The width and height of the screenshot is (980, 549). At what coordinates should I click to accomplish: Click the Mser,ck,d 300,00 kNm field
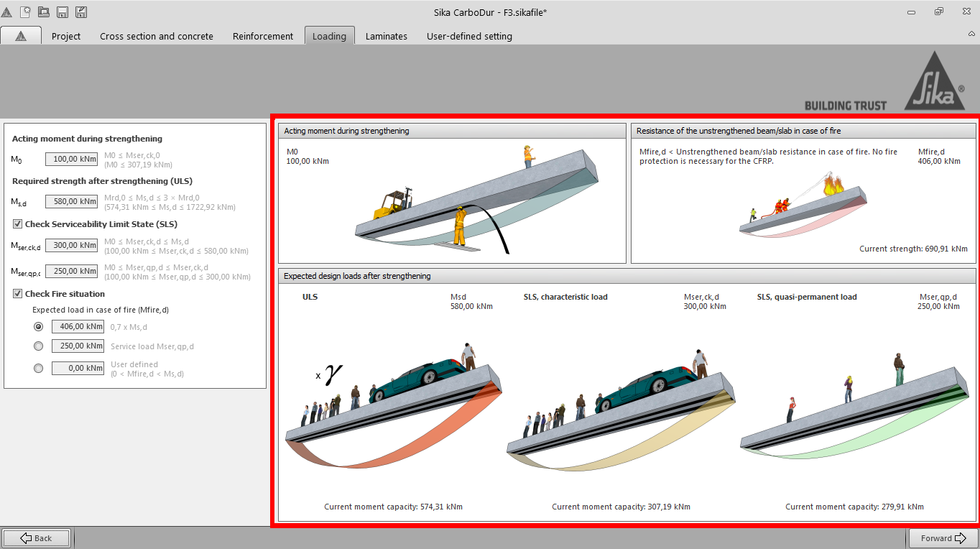pos(71,246)
